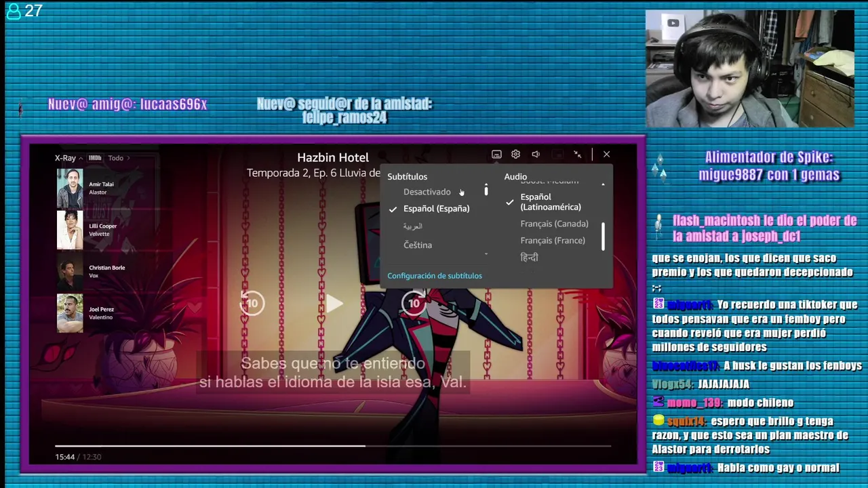Click chat username Viegx54

673,384
